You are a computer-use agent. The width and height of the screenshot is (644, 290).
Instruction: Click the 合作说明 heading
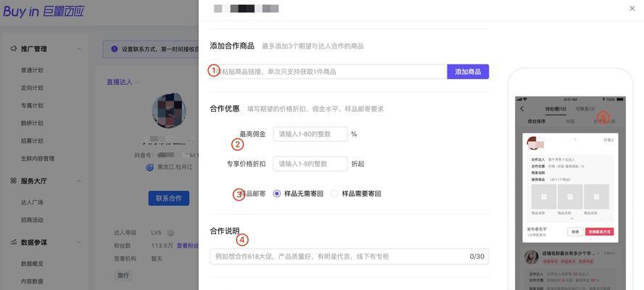(x=225, y=231)
